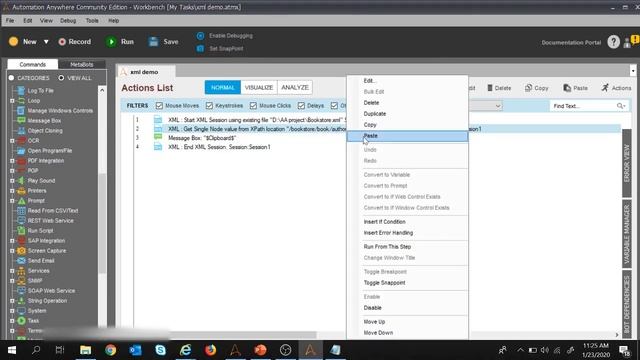The width and height of the screenshot is (640, 360).
Task: Toggle the Keystrokes filter checkbox
Action: 209,106
